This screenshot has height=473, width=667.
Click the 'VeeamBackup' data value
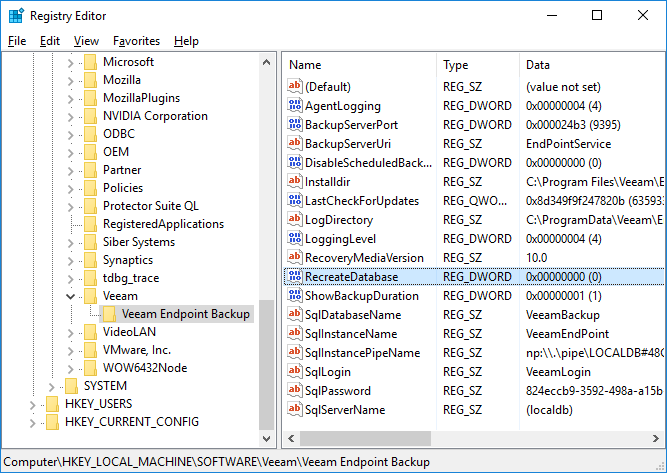(563, 315)
